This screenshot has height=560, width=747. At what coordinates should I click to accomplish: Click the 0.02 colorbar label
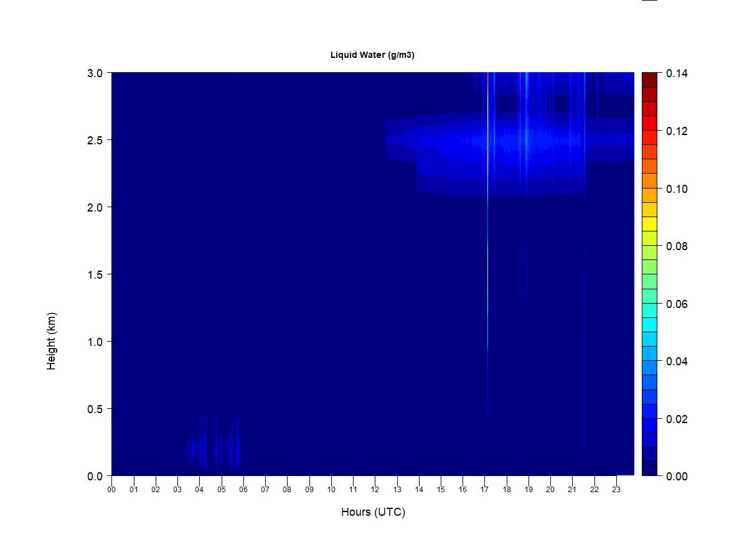[x=677, y=419]
